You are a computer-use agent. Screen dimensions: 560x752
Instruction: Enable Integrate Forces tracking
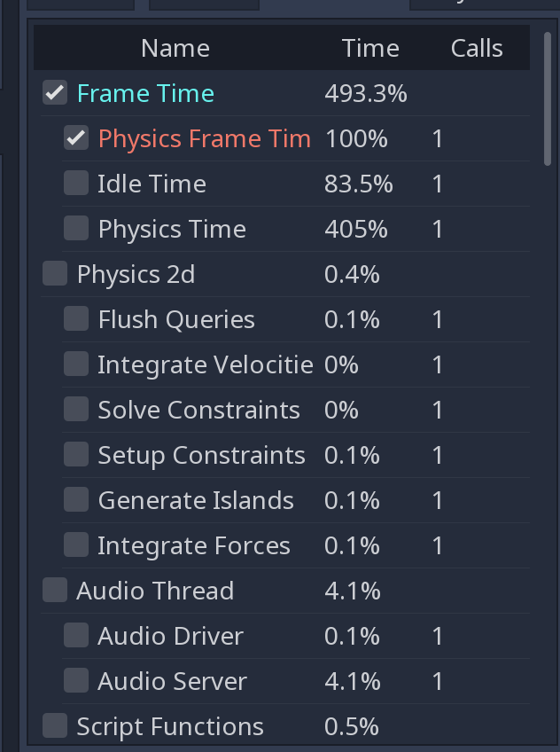click(x=75, y=544)
